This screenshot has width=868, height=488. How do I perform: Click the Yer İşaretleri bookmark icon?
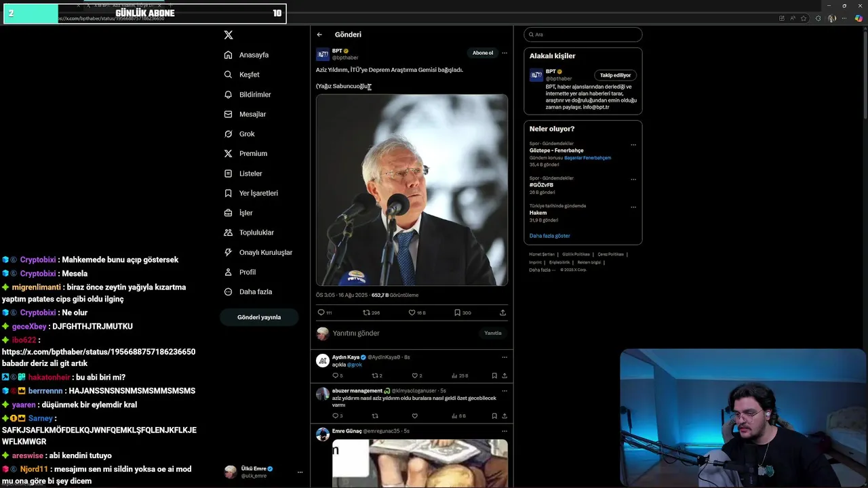click(x=228, y=193)
